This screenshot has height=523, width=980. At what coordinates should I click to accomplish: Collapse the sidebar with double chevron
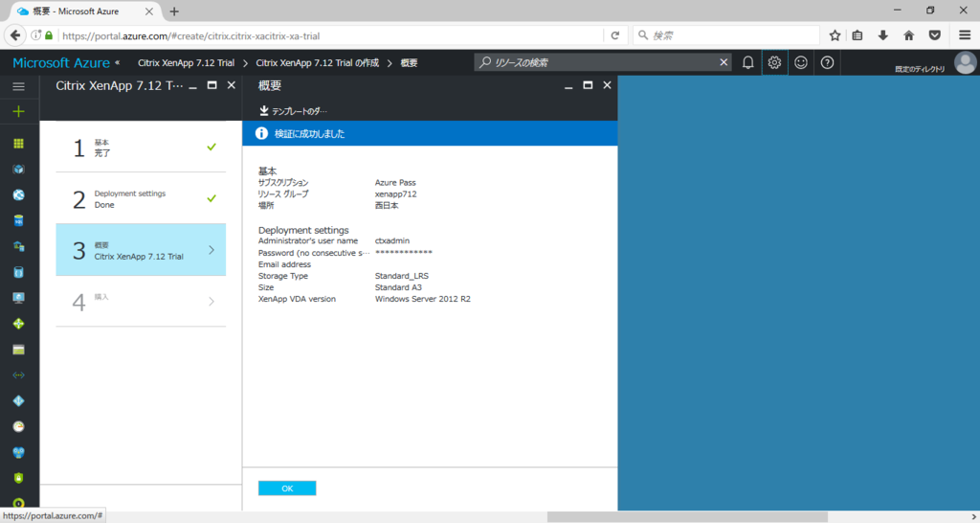(x=118, y=62)
